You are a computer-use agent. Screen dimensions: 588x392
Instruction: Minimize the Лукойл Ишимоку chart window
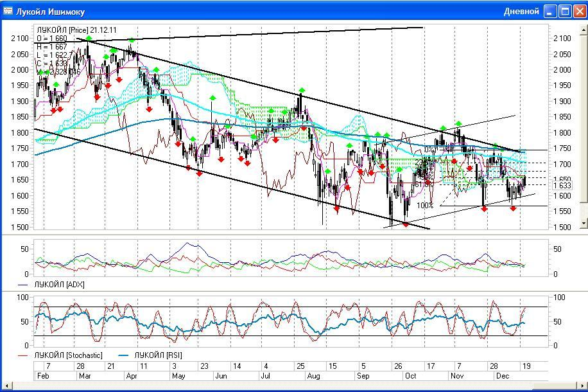550,12
